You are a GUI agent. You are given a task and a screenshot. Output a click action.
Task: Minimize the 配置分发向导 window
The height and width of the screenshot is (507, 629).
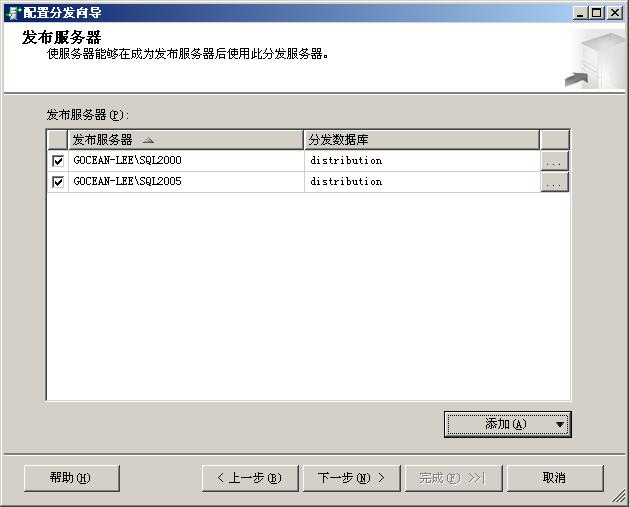(x=580, y=13)
